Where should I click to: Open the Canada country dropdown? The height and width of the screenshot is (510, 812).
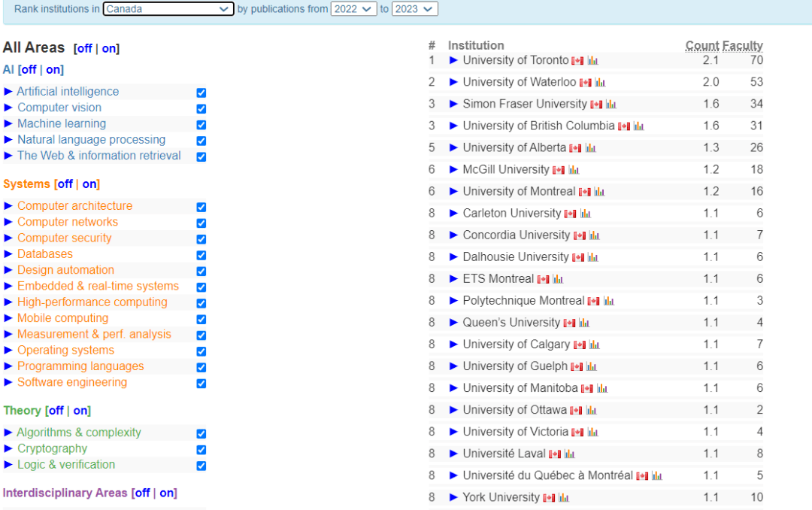point(168,9)
